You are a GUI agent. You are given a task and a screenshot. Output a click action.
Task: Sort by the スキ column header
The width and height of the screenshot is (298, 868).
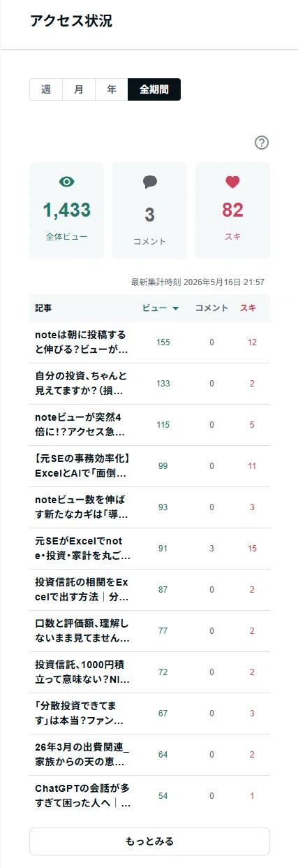point(248,308)
